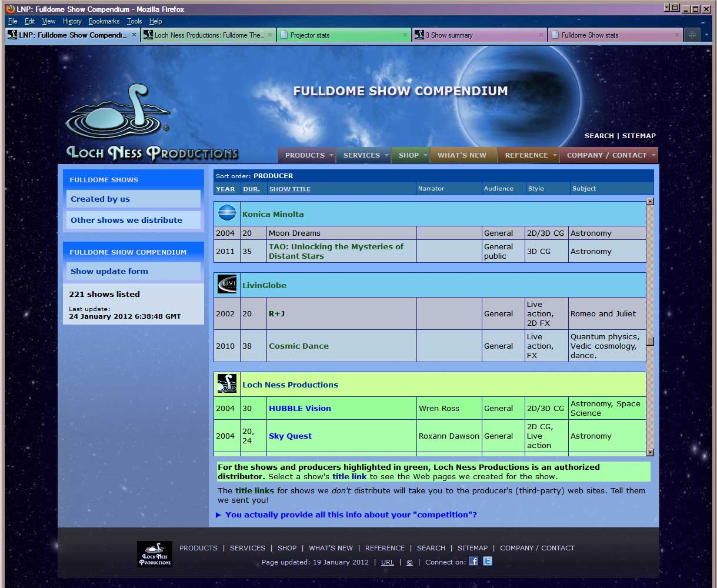The height and width of the screenshot is (588, 717).
Task: Click the footer SERVICES link
Action: tap(248, 548)
